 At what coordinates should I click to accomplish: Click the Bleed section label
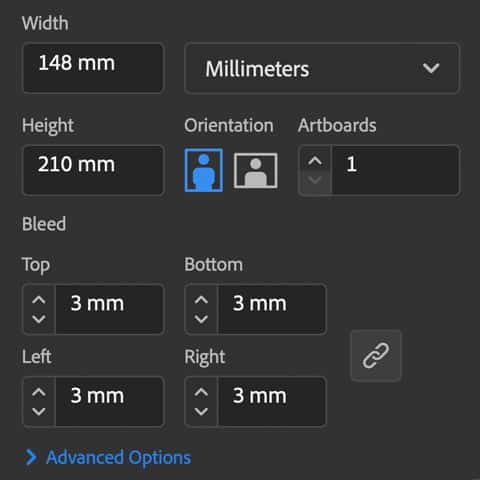click(44, 224)
